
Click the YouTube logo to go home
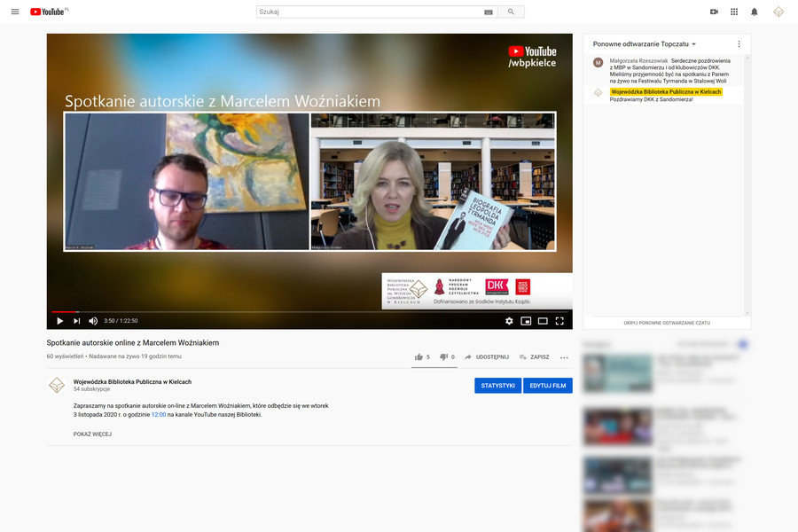[49, 12]
